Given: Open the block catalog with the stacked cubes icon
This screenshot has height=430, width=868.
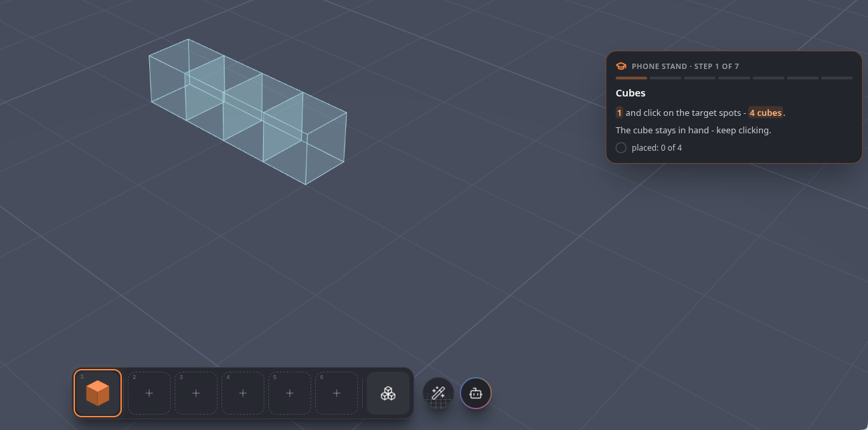Looking at the screenshot, I should [388, 393].
